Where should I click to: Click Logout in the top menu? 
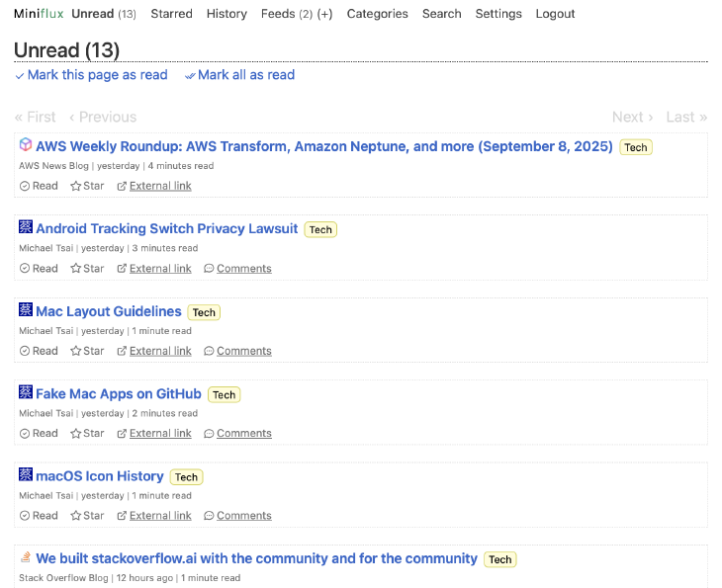(x=555, y=14)
